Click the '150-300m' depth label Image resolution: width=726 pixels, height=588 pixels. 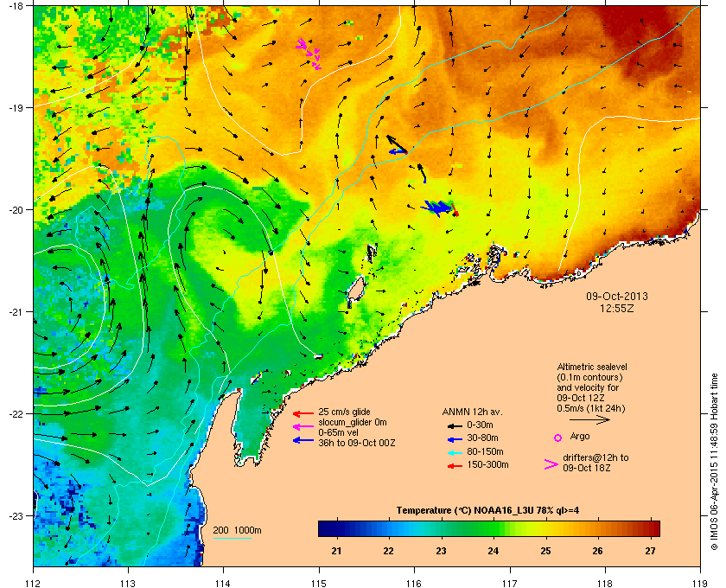[487, 464]
